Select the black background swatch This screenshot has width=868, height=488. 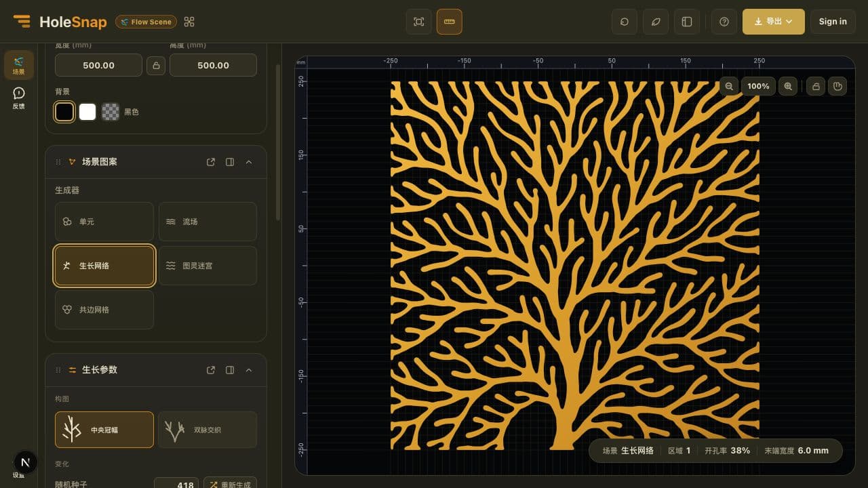coord(64,112)
